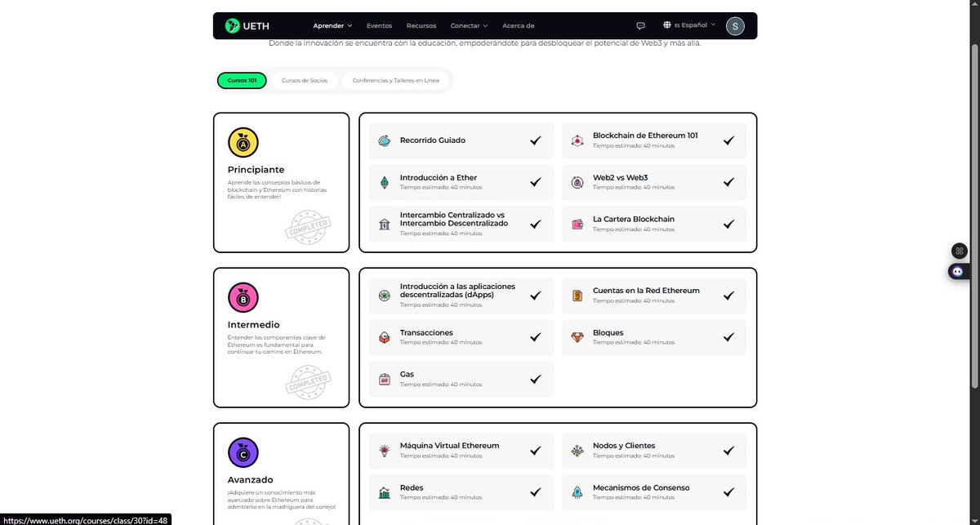Click the checkmark for dApps introduction course
The image size is (980, 525).
coord(535,296)
